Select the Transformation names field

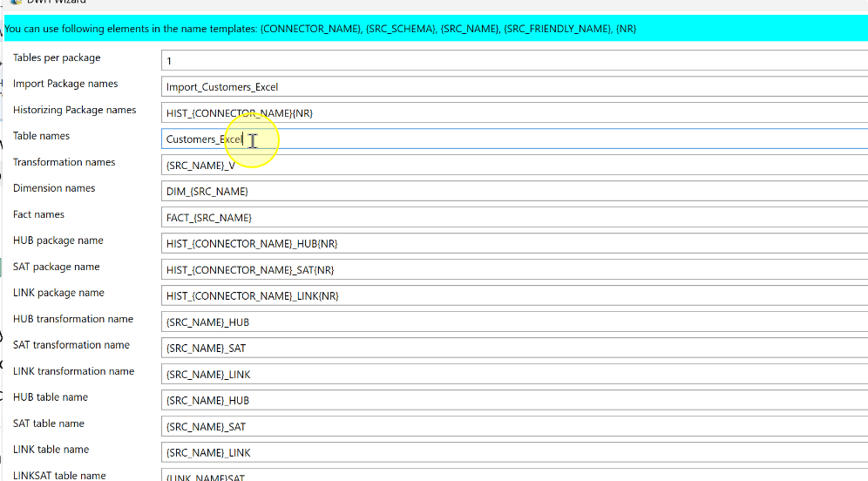tap(514, 165)
